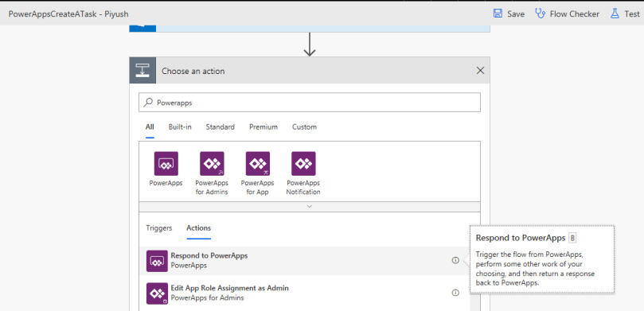Click Edit App Role Assignment action icon

click(x=157, y=294)
